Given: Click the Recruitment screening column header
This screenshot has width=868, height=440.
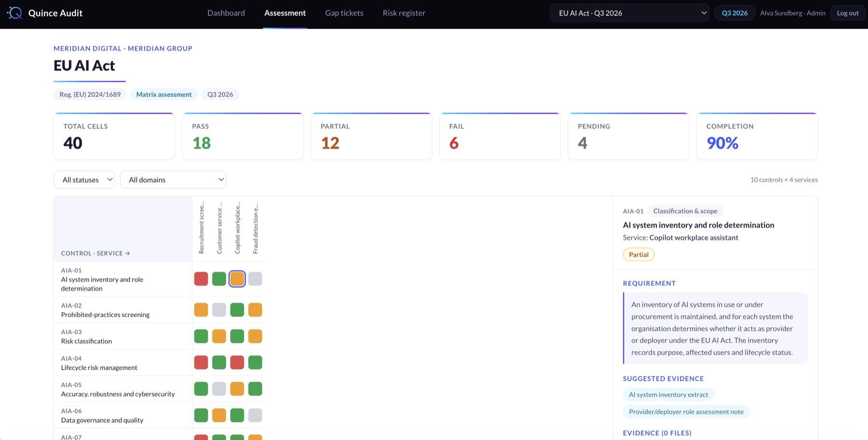Looking at the screenshot, I should 202,228.
